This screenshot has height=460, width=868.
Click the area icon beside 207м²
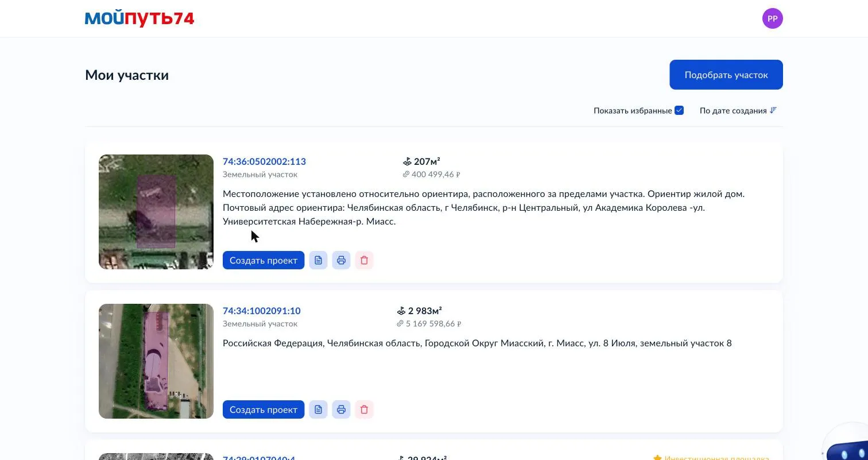(x=407, y=162)
